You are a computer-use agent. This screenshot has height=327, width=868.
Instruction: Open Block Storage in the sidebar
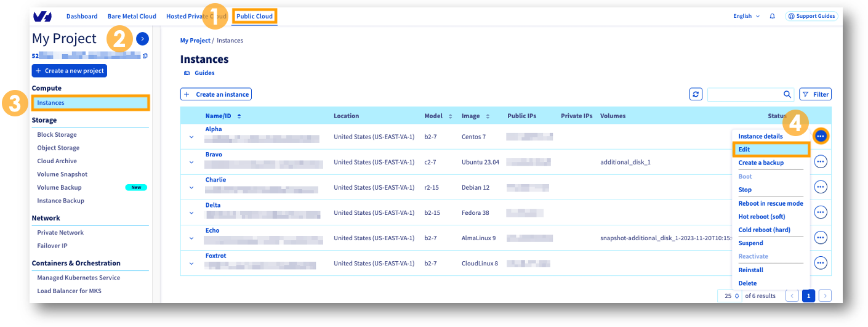[x=57, y=134]
